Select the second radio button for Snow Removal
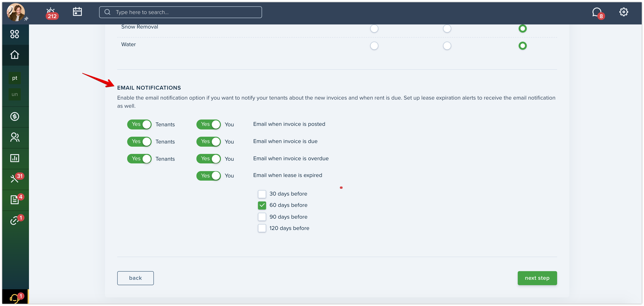The height and width of the screenshot is (306, 644). pos(447,29)
